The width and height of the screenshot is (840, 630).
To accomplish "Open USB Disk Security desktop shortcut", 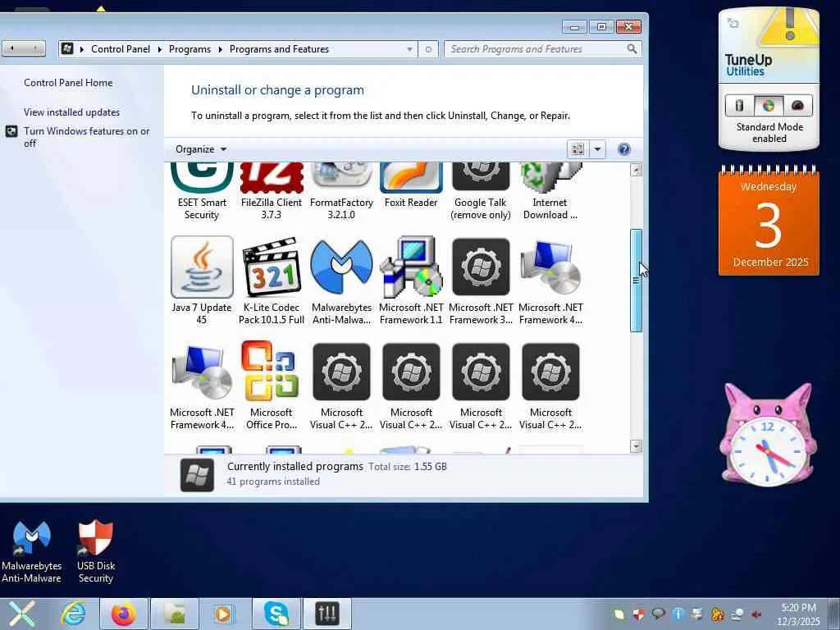I will pos(96,550).
